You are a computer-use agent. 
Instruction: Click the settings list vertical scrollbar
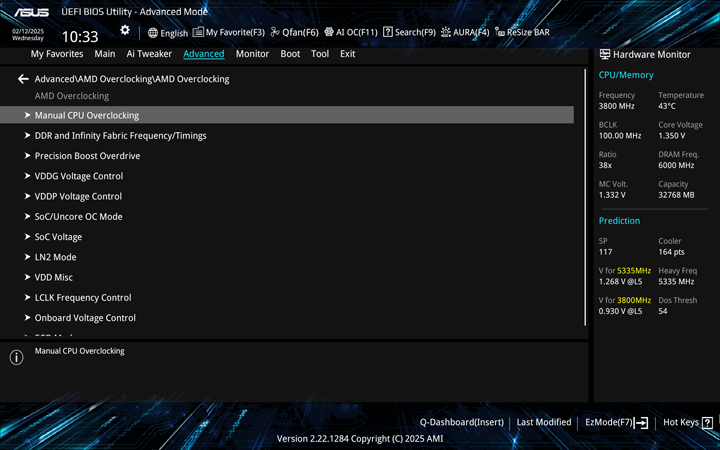(x=585, y=196)
